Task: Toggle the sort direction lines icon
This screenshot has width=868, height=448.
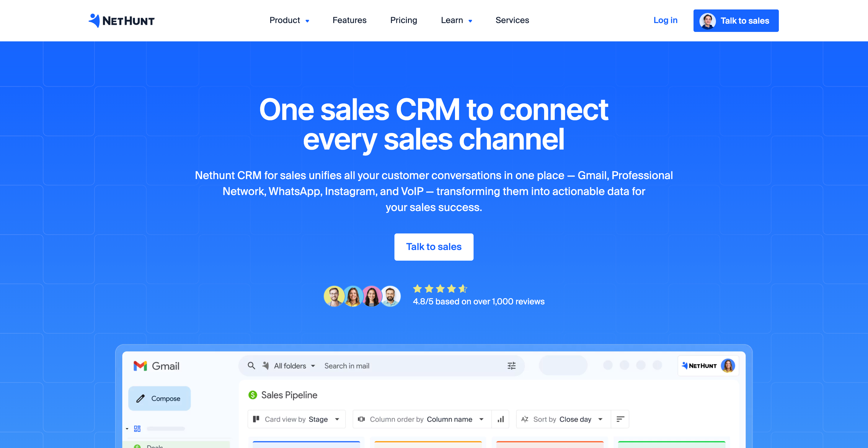Action: click(x=620, y=419)
